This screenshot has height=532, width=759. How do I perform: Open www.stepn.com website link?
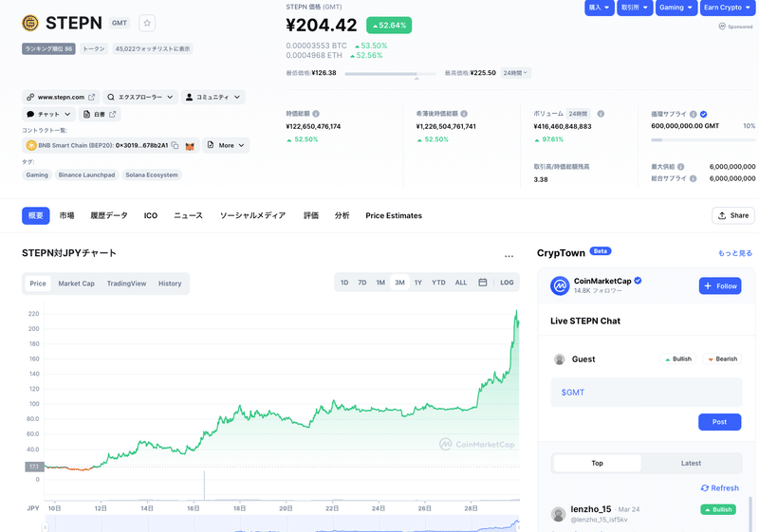pos(61,98)
